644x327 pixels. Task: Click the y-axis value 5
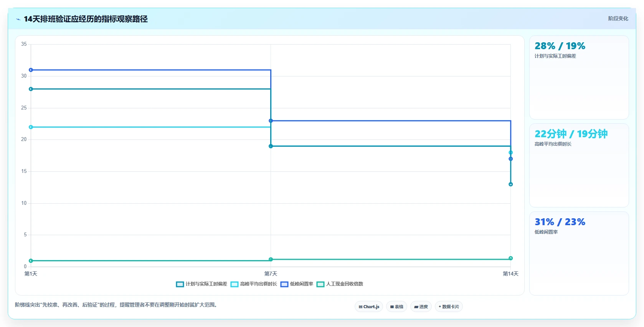pyautogui.click(x=25, y=235)
